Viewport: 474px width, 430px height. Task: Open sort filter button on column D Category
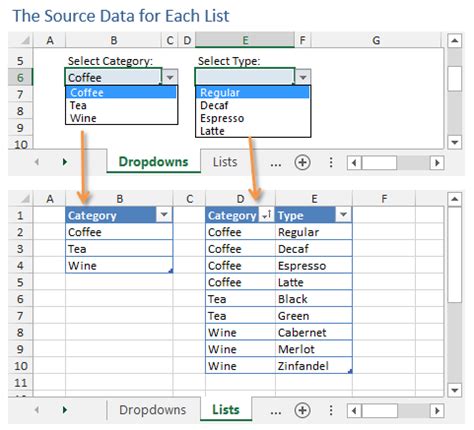(266, 215)
